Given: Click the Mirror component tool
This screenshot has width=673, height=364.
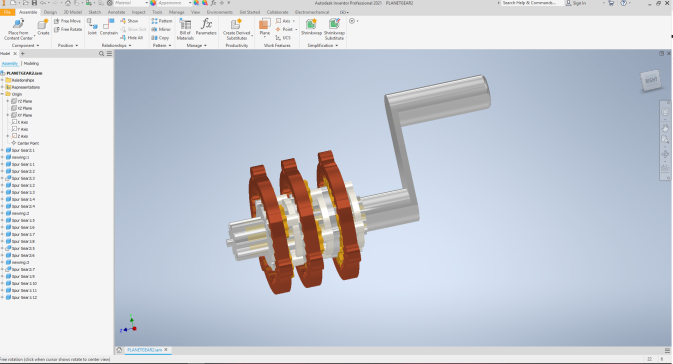Looking at the screenshot, I should (x=161, y=29).
